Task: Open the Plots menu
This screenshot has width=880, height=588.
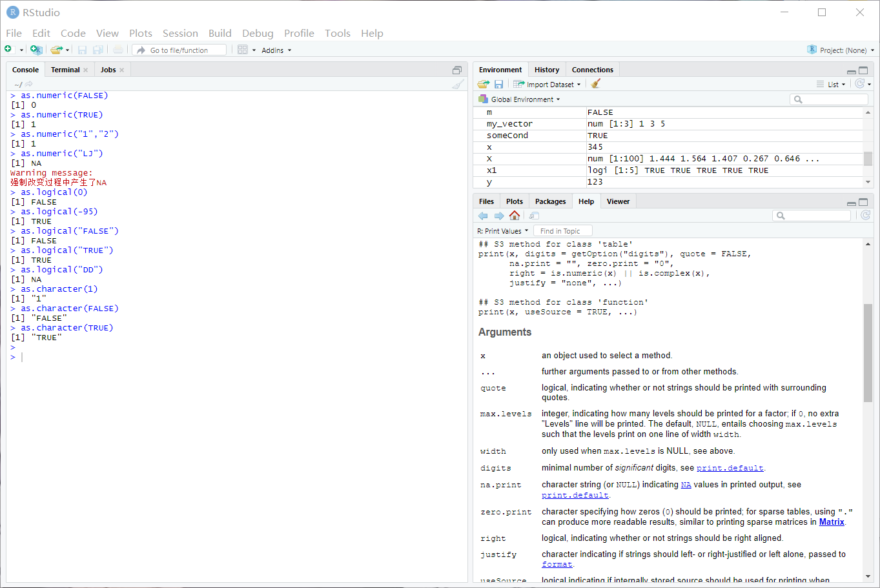Action: click(x=141, y=33)
